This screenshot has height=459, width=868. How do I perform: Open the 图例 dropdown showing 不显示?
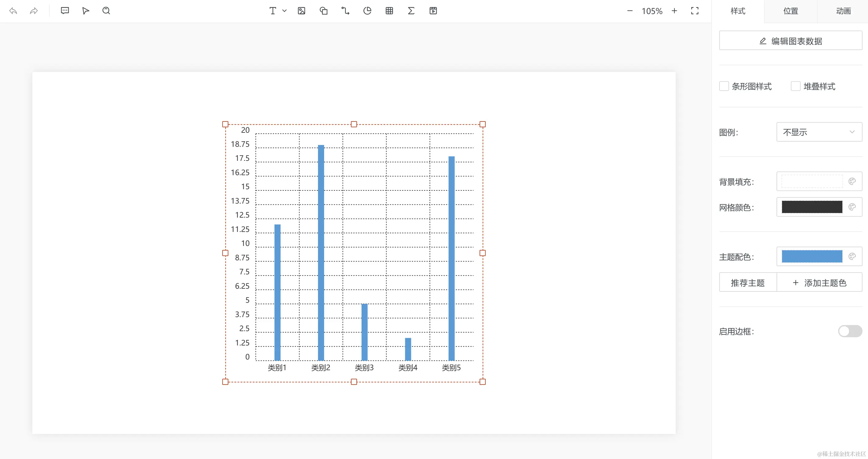pos(820,132)
